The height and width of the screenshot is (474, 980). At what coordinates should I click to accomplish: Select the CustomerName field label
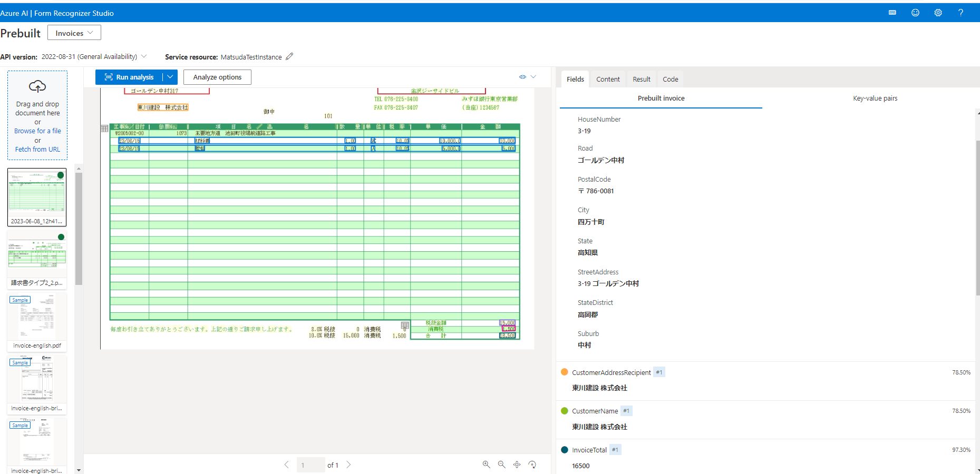point(595,411)
